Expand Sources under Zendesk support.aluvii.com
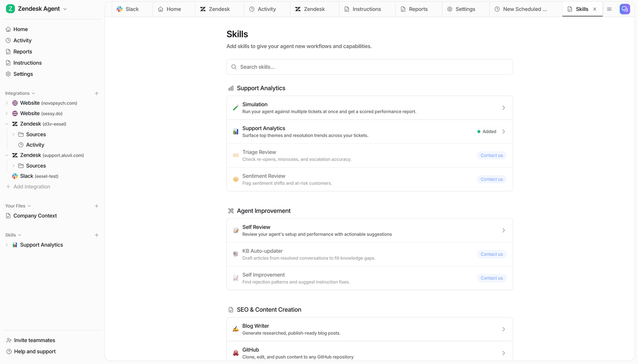638x364 pixels. (13, 165)
